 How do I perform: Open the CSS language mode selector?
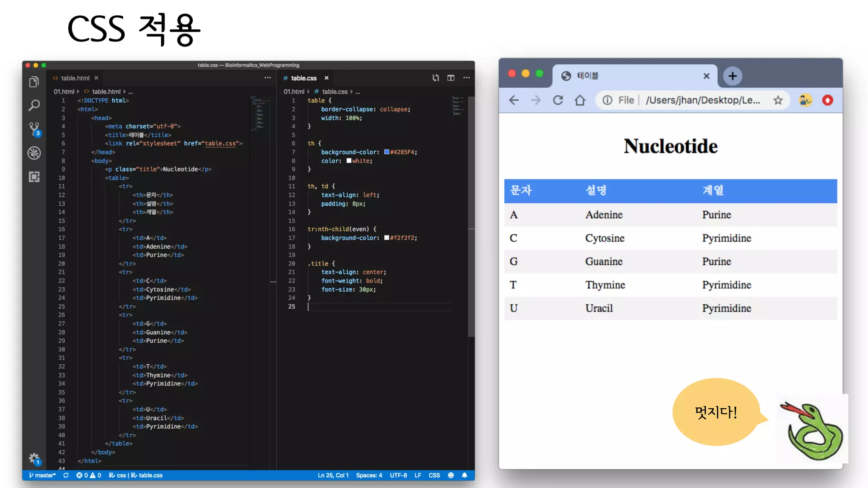[x=434, y=475]
